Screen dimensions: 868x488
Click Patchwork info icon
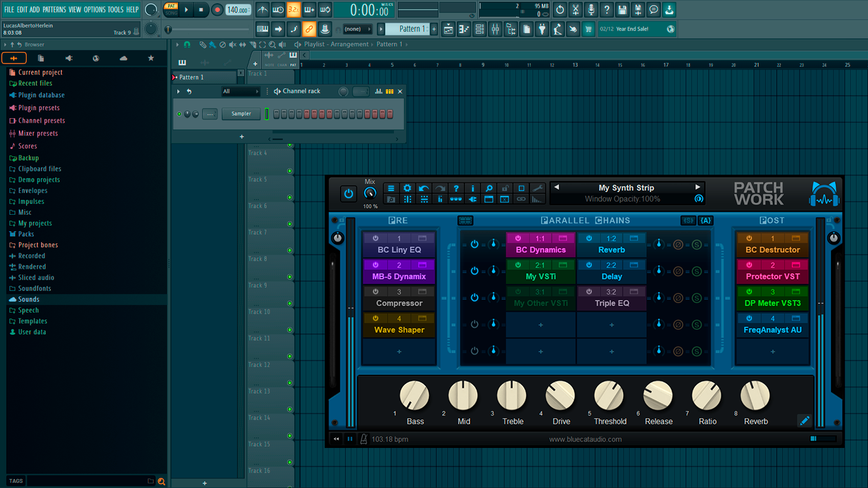(472, 188)
